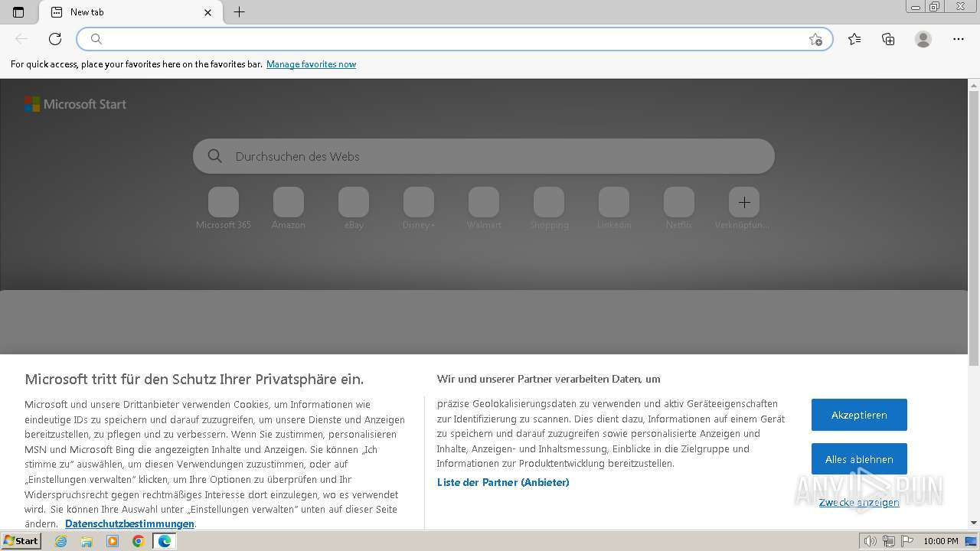
Task: Click the page scrollbar up arrow
Action: 974,84
